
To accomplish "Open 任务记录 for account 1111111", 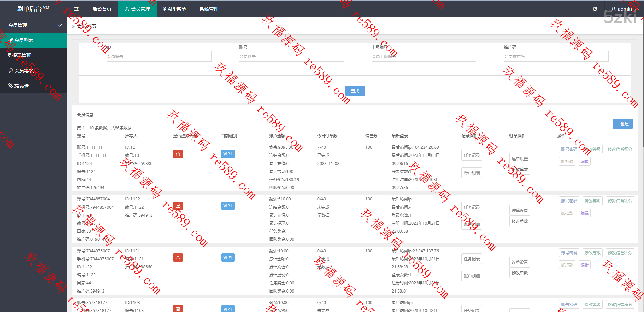I will point(471,155).
